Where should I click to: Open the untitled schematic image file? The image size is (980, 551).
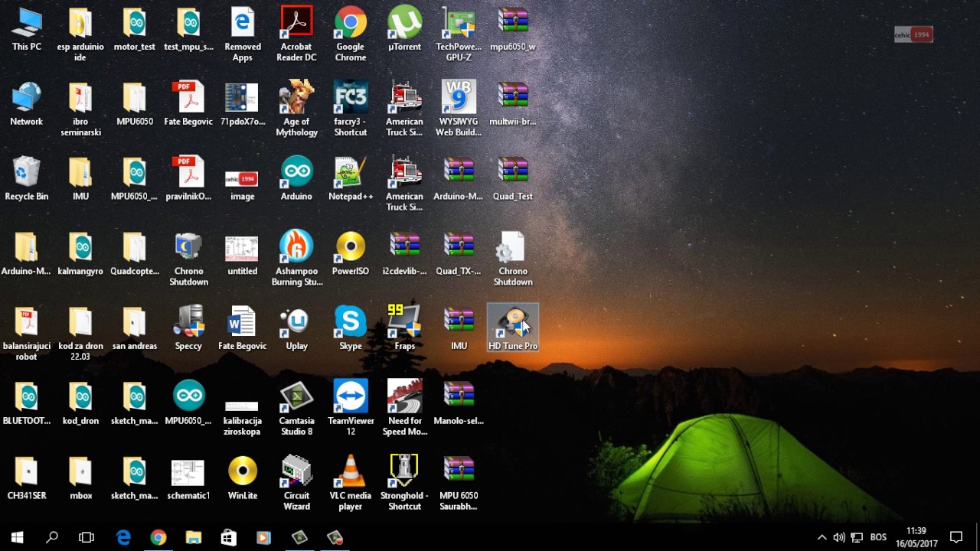(243, 255)
